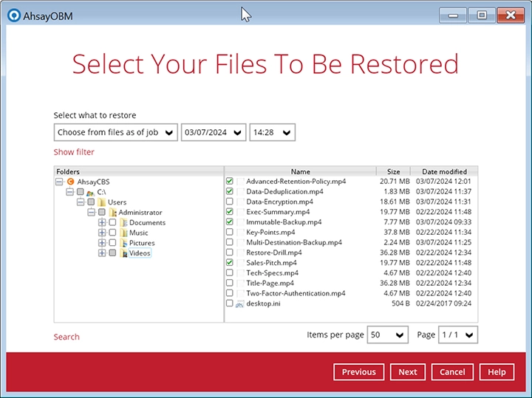The height and width of the screenshot is (398, 532).
Task: Click the desktop.ini file icon
Action: (240, 303)
